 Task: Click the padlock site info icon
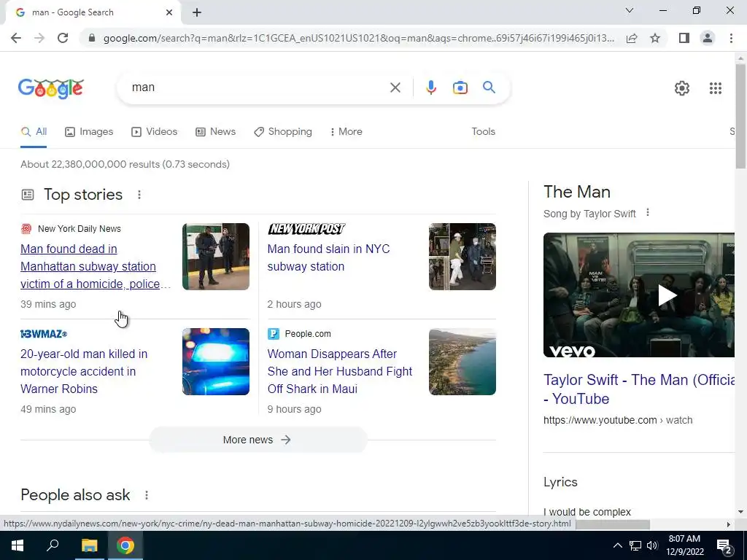tap(92, 38)
